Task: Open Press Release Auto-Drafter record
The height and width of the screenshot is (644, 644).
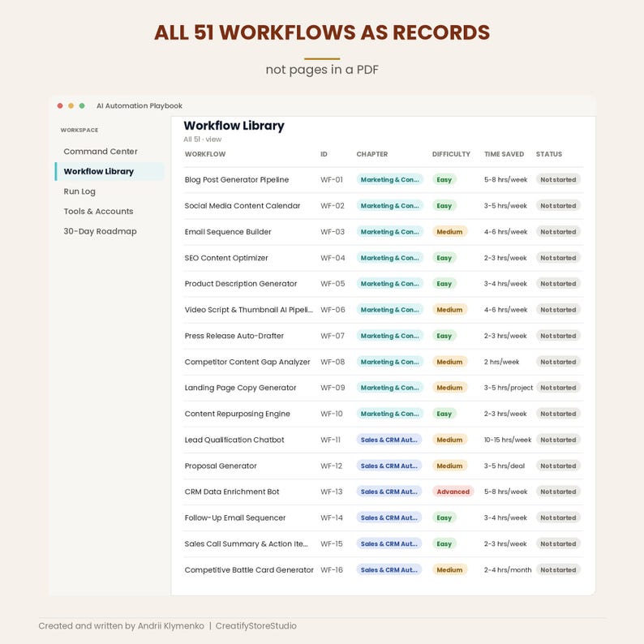Action: tap(234, 336)
